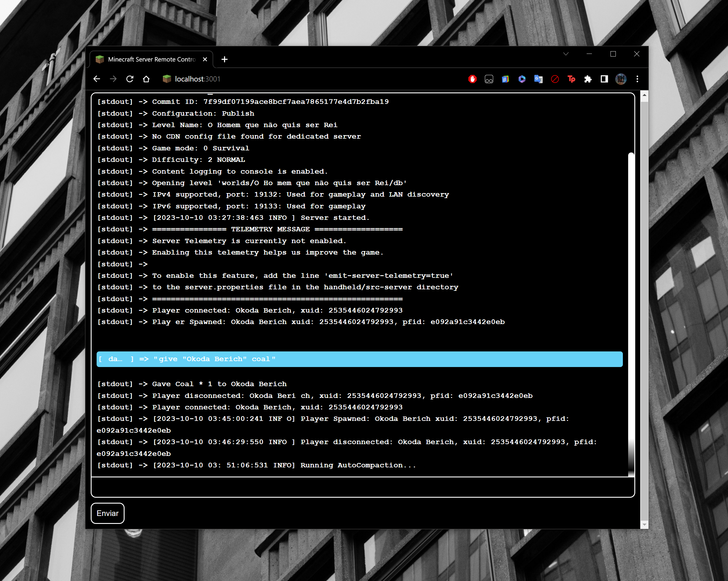The height and width of the screenshot is (581, 728).
Task: Click the command input field above Enviar
Action: 362,487
